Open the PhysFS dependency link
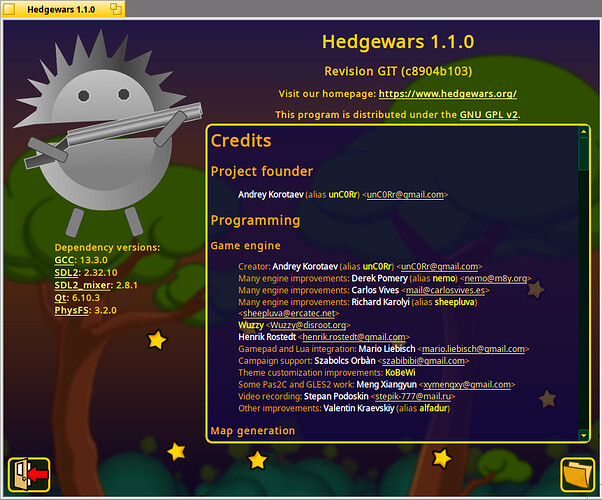The width and height of the screenshot is (602, 500). [71, 310]
